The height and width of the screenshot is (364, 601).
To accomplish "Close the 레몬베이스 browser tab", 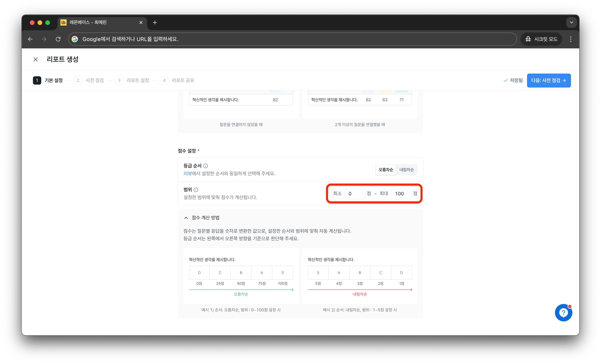I will [x=141, y=22].
